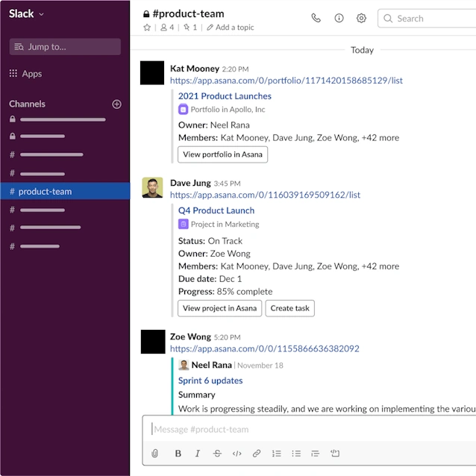Open 2021 Product Launches title link
The image size is (476, 476).
tap(225, 96)
